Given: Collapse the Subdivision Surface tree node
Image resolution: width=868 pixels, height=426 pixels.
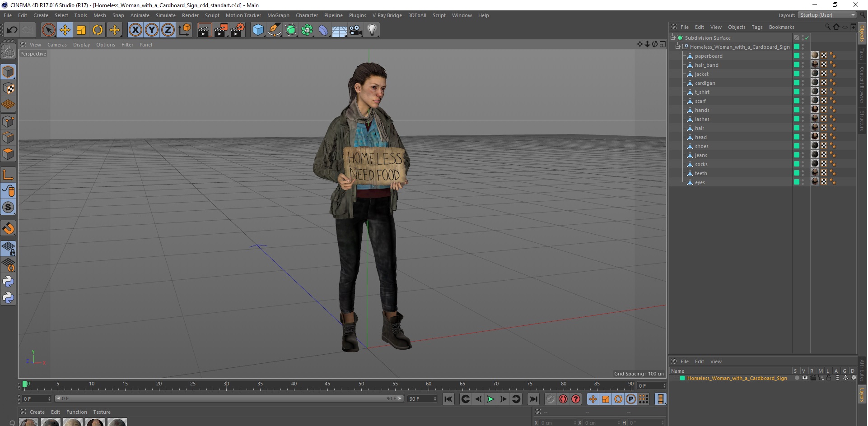Looking at the screenshot, I should coord(673,37).
